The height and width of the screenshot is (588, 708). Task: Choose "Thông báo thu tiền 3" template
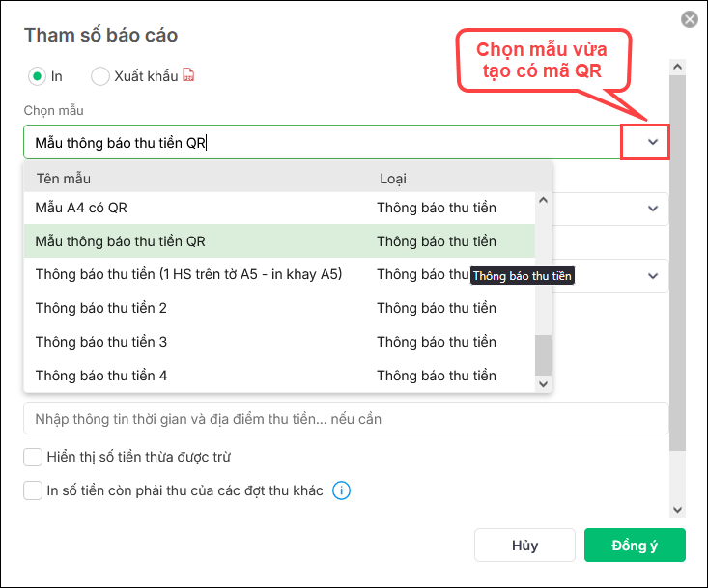(101, 342)
